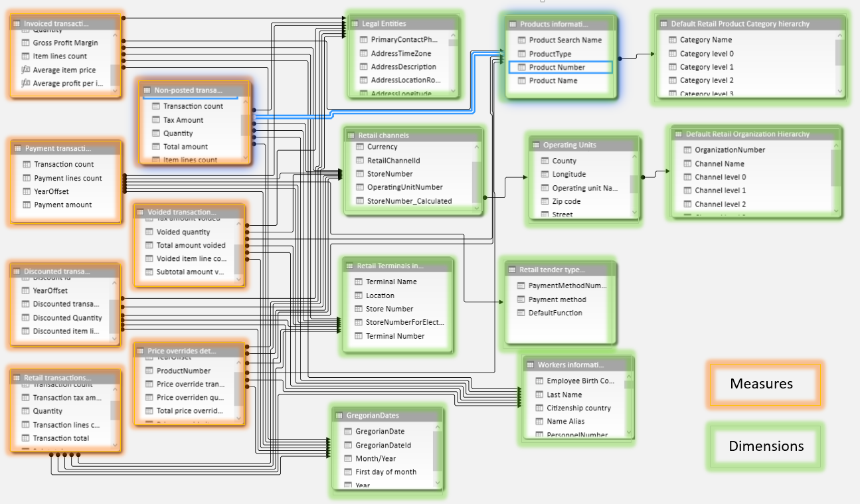The width and height of the screenshot is (860, 504).
Task: Select the Terminal Number field
Action: 396,336
